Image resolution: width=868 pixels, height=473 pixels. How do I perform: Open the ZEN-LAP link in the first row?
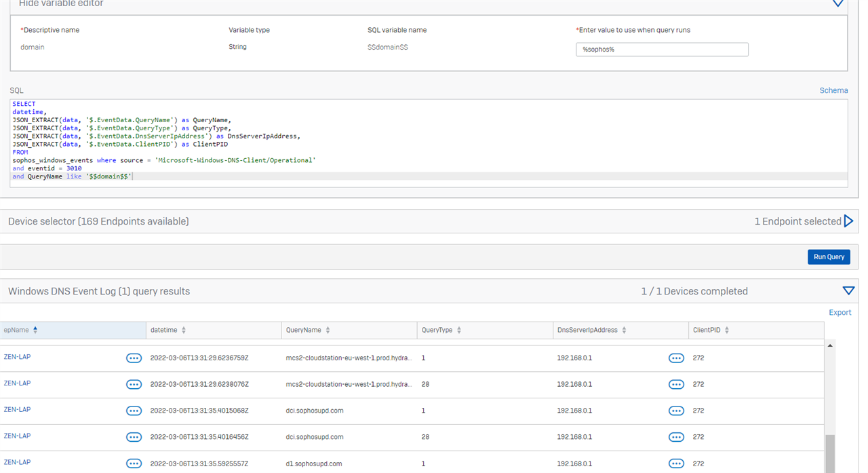tap(17, 357)
